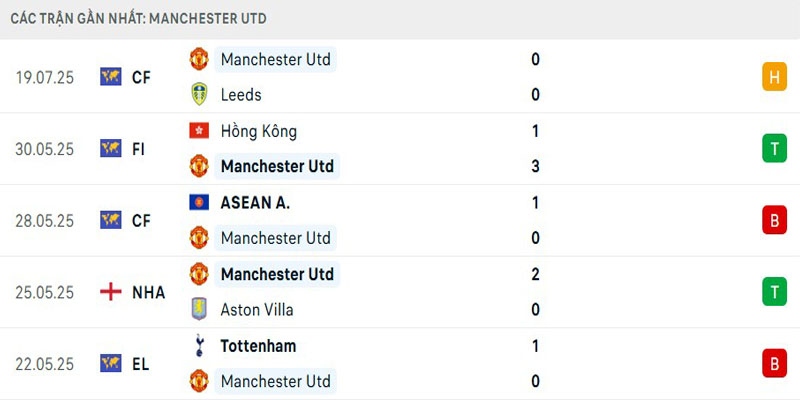
Task: Select the Hồng Kông team name
Action: click(x=258, y=131)
